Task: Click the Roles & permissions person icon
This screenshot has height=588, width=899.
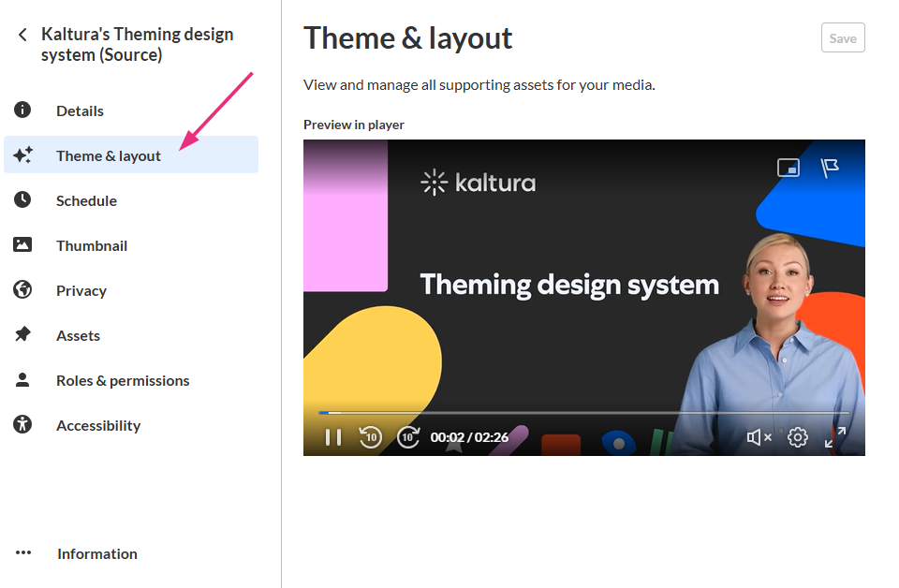Action: pos(22,379)
